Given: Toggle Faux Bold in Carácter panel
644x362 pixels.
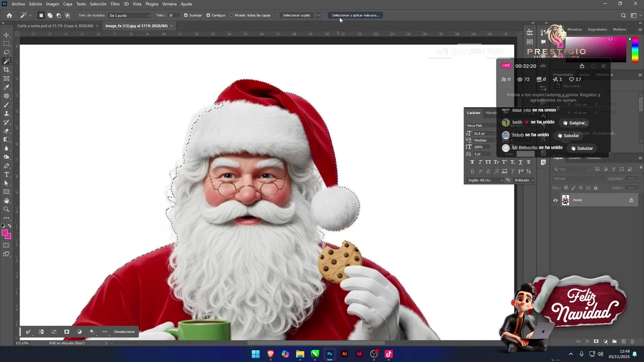Looking at the screenshot, I should pos(472,162).
